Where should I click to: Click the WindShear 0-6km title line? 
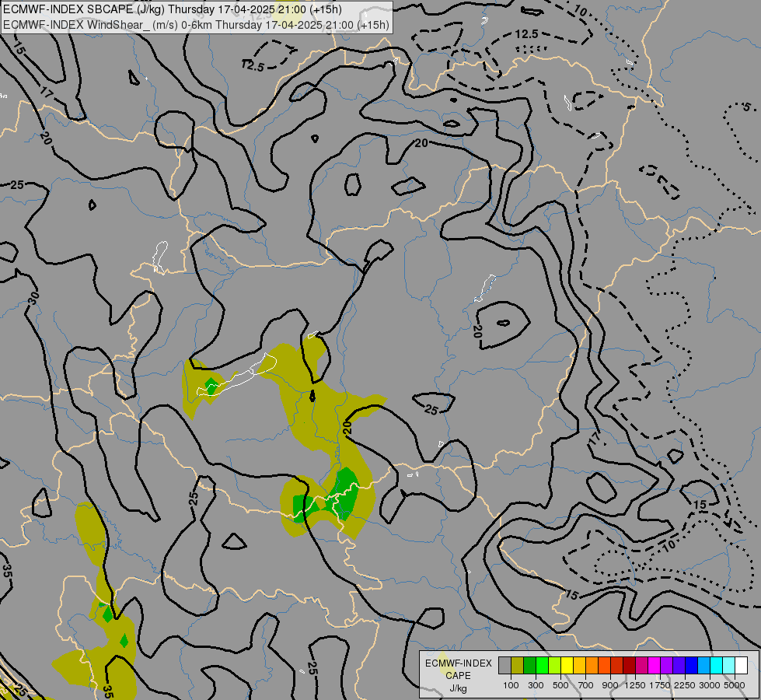coord(196,24)
